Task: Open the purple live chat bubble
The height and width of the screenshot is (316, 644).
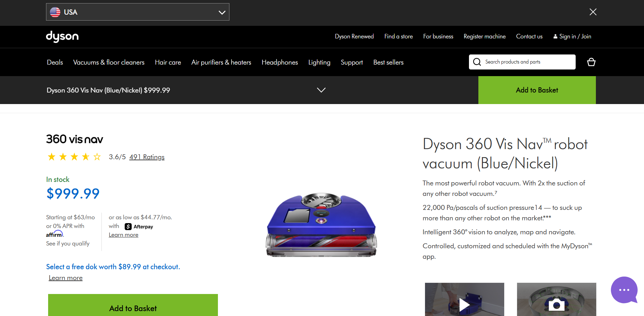Action: pos(624,290)
